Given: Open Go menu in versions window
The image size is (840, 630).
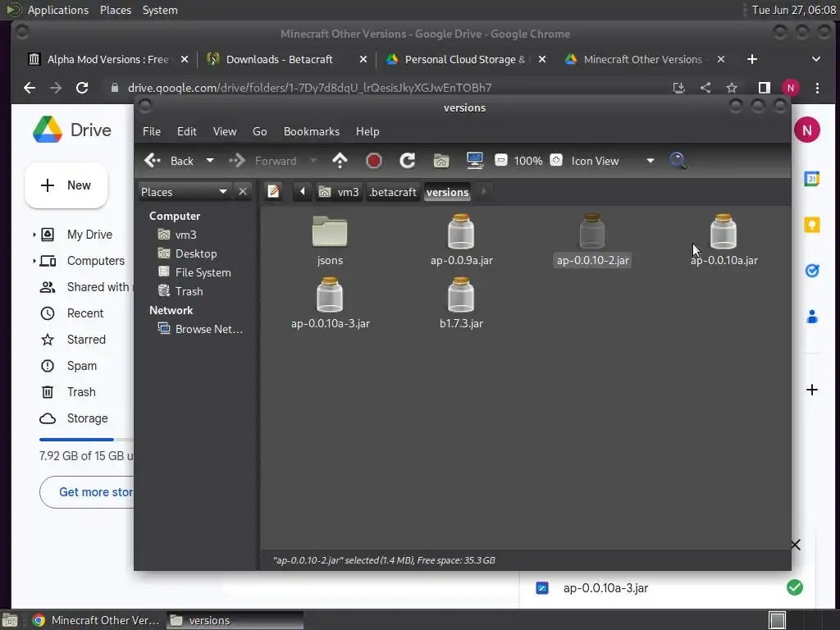Looking at the screenshot, I should point(260,131).
